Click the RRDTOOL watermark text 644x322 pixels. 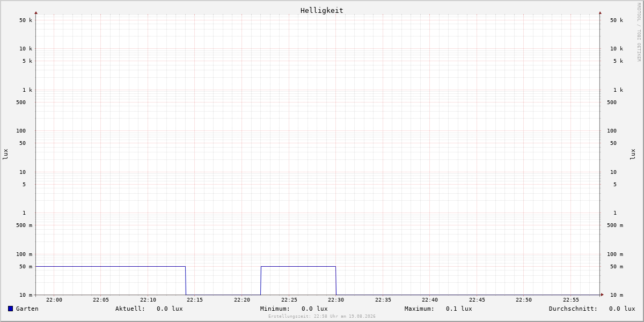[x=639, y=32]
